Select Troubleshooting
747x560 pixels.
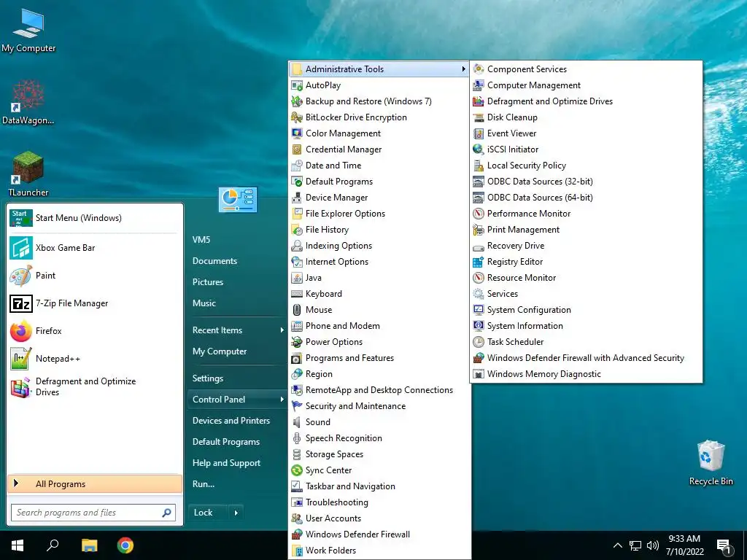coord(337,502)
